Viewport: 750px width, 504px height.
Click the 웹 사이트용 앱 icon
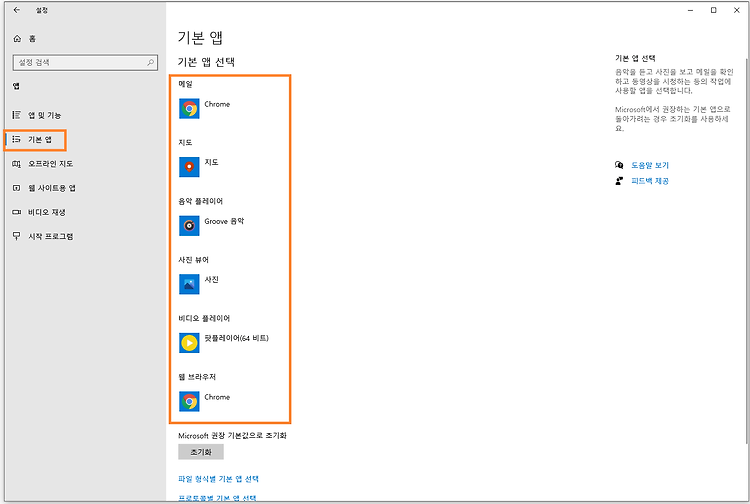click(17, 188)
